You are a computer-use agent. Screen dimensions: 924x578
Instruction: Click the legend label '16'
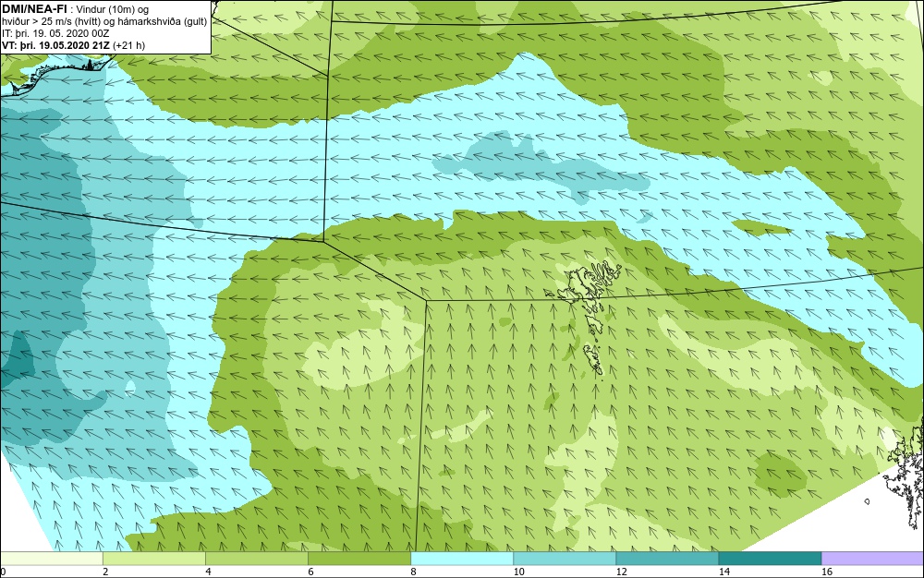(x=827, y=572)
